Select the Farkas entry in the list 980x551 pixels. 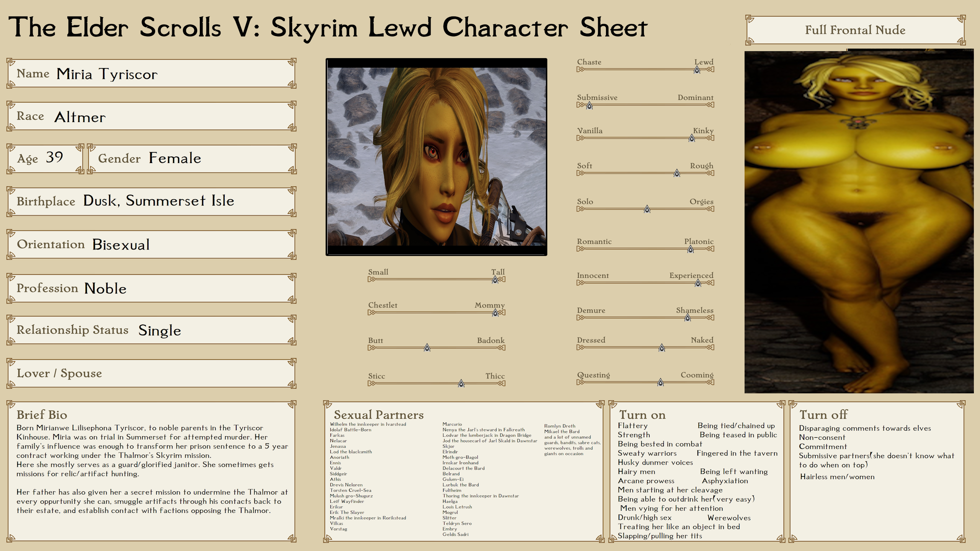pos(337,435)
